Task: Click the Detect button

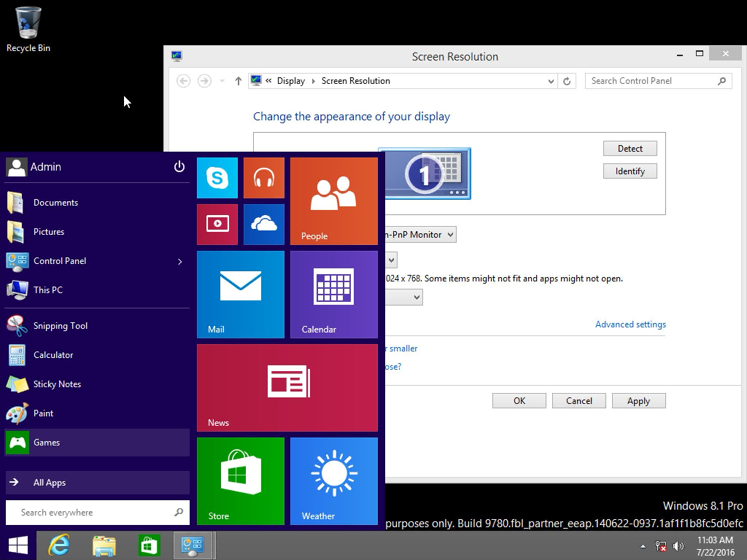Action: pyautogui.click(x=630, y=149)
